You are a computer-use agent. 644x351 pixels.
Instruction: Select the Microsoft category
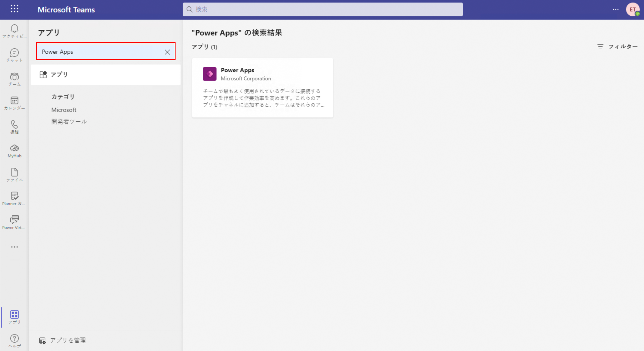[64, 110]
